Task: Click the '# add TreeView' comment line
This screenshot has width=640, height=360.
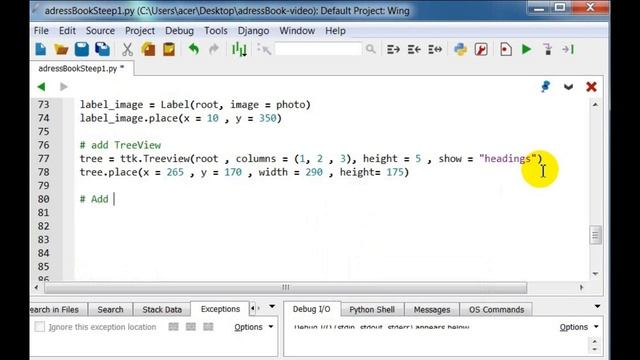Action: click(x=120, y=145)
